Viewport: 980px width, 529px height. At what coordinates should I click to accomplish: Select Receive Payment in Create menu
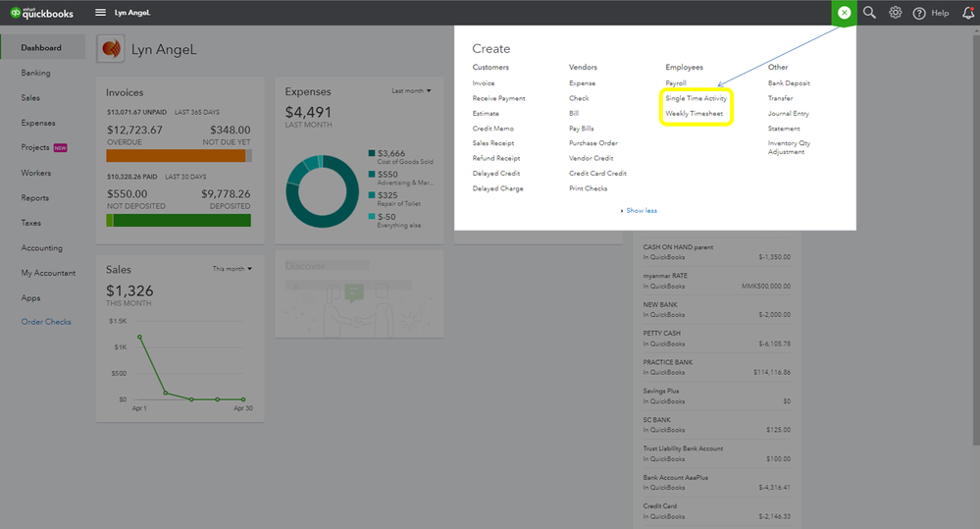pos(498,98)
